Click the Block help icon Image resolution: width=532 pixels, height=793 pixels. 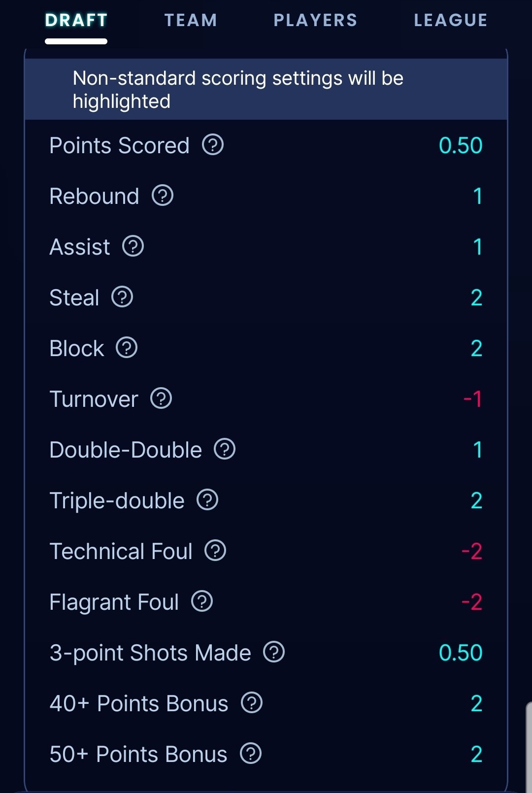(127, 348)
